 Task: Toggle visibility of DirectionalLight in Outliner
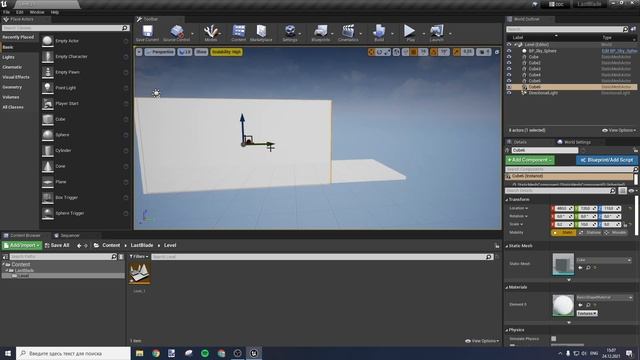coord(509,93)
